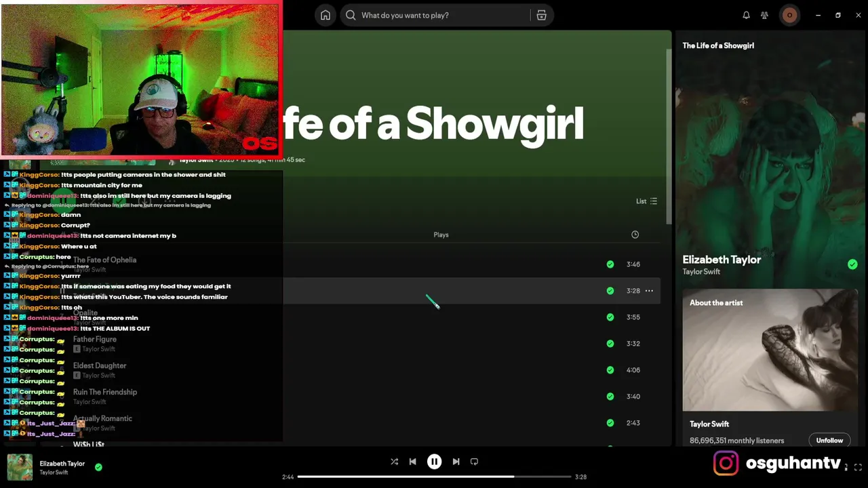The height and width of the screenshot is (488, 868).
Task: Click the 4:06 duration value
Action: 633,370
